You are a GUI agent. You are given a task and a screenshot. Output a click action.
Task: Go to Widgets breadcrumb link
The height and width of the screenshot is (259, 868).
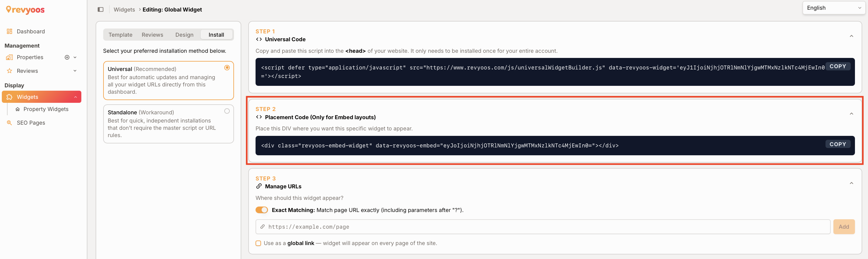tap(124, 9)
